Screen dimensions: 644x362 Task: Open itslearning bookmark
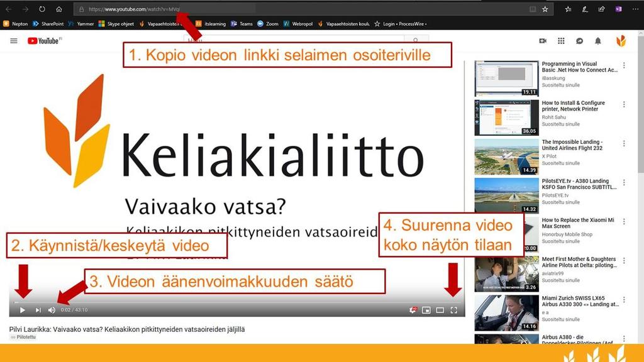tap(211, 24)
